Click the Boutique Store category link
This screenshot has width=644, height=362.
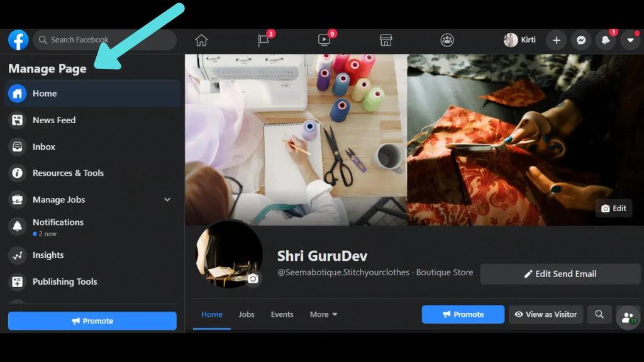(x=445, y=273)
